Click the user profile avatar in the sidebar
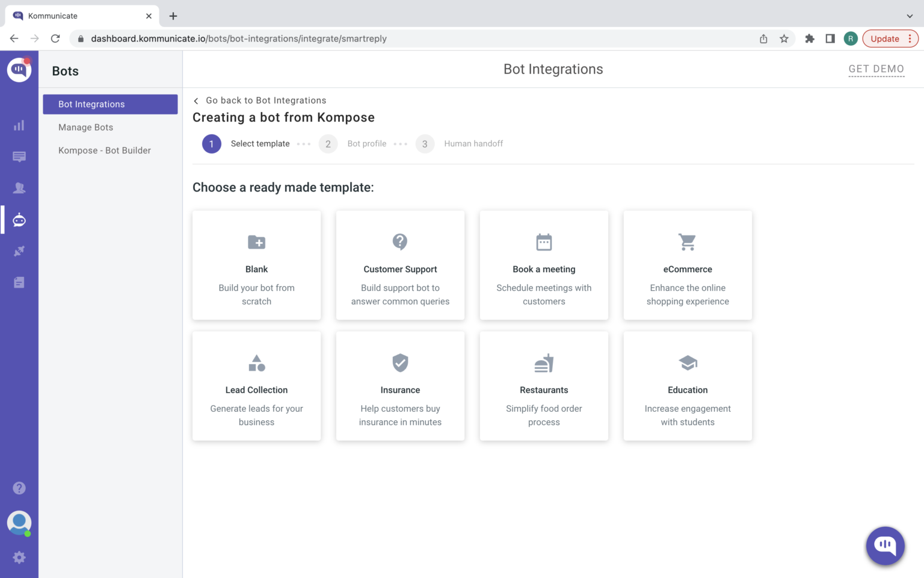924x578 pixels. pos(19,523)
